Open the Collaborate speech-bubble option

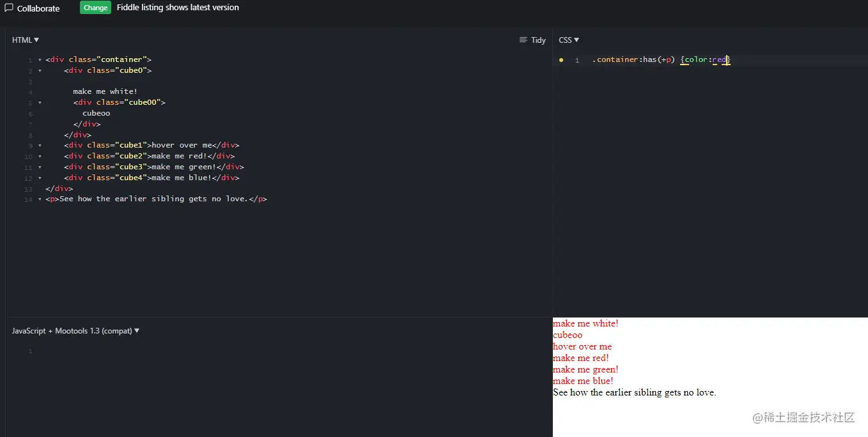(x=32, y=8)
